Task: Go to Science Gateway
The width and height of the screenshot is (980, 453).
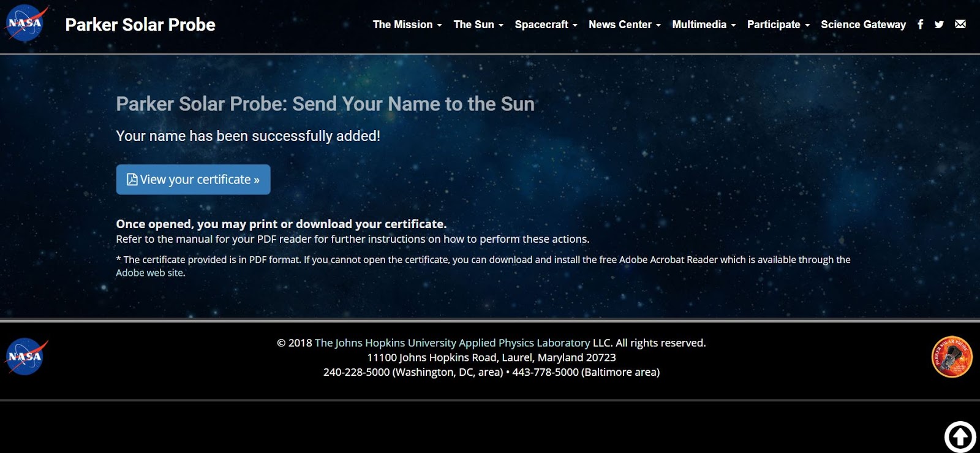Action: point(863,25)
